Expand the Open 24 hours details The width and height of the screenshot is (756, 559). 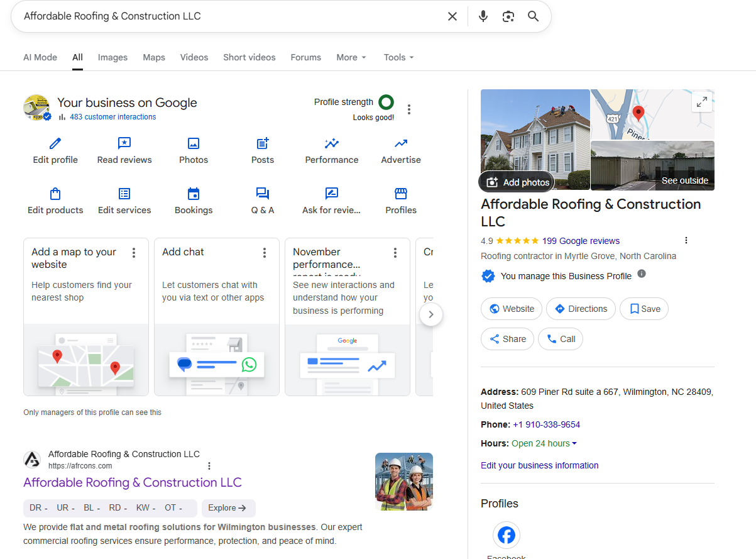544,443
